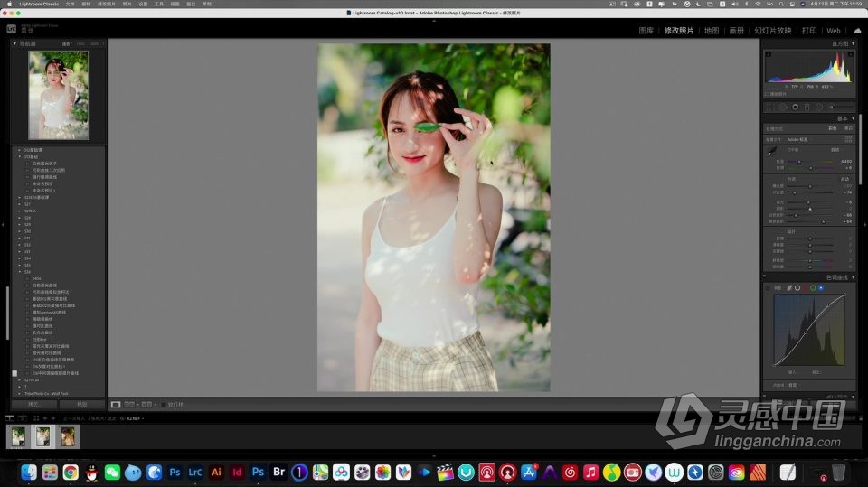Activate the tone curve target adjustment tool

pos(768,287)
